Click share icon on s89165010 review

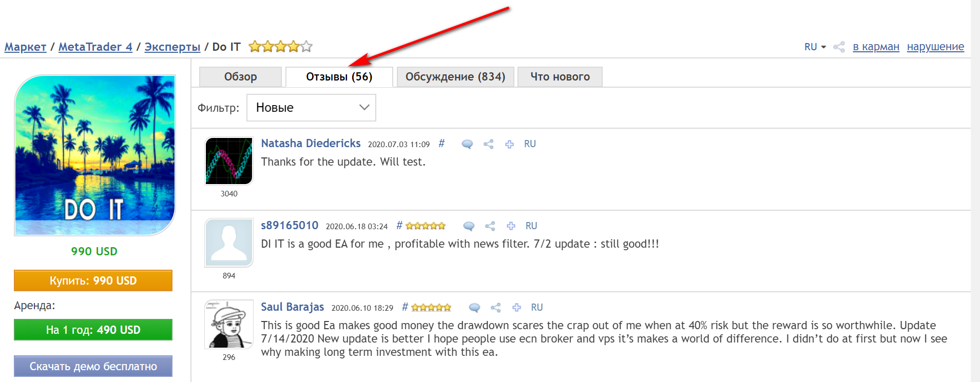coord(490,226)
